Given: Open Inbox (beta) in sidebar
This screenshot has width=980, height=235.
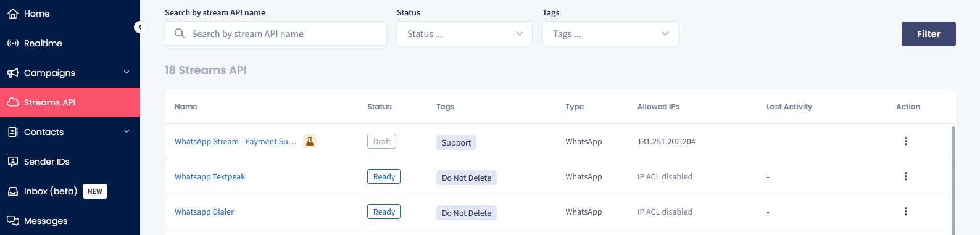Looking at the screenshot, I should click(70, 191).
